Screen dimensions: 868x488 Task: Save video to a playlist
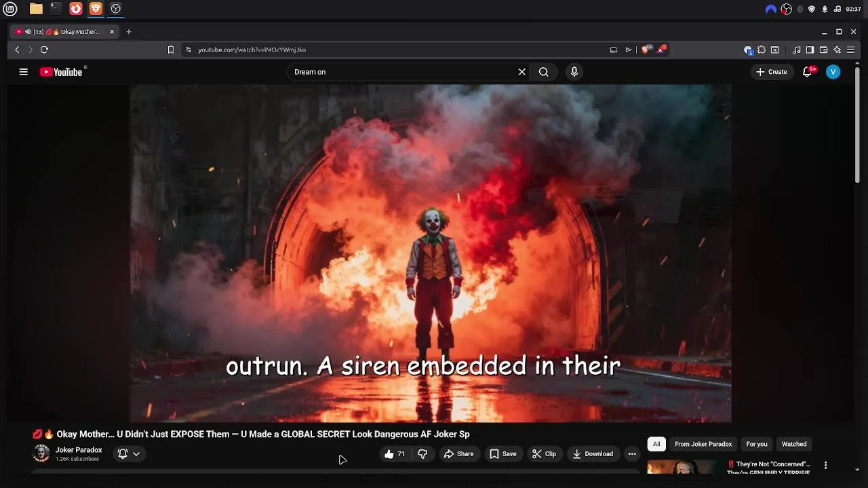pos(502,454)
